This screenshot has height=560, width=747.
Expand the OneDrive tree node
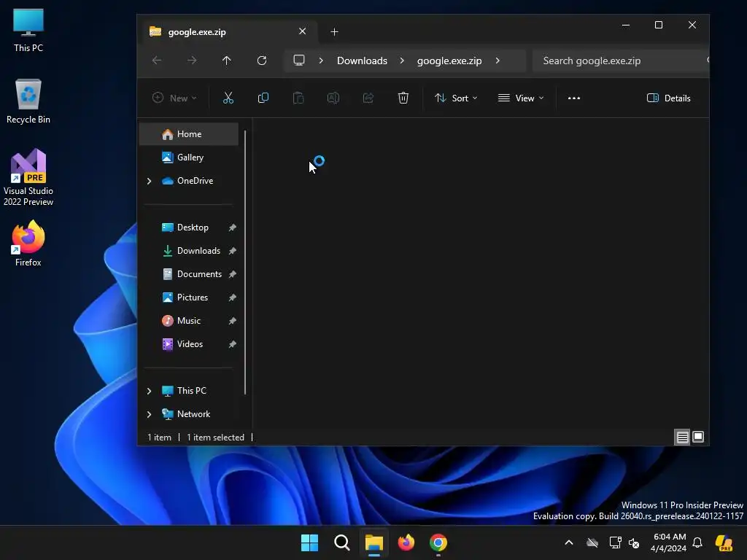coord(149,181)
